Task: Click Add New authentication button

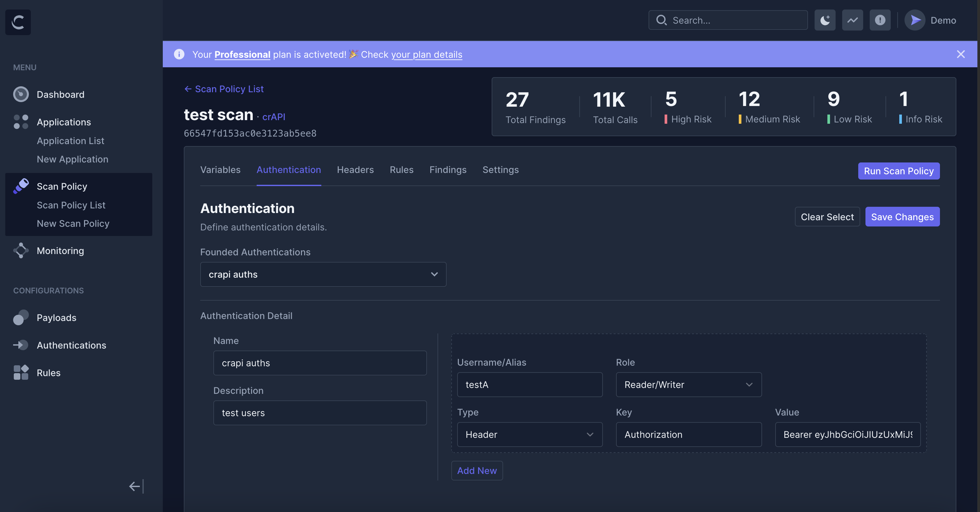Action: pos(477,471)
